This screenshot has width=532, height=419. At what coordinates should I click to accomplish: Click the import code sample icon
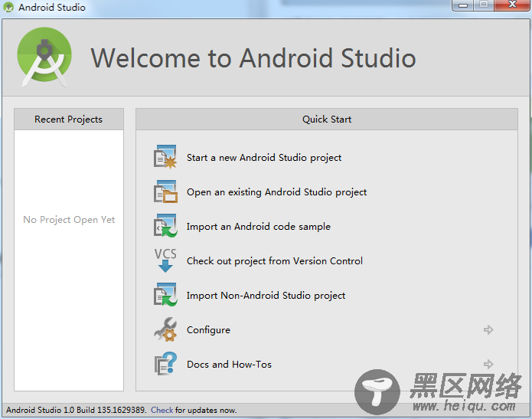[x=165, y=226]
